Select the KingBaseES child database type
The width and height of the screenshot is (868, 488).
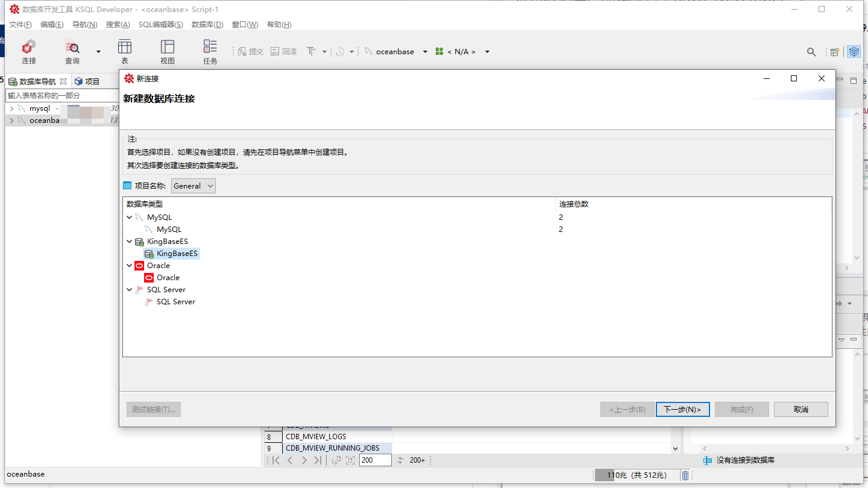click(x=177, y=254)
